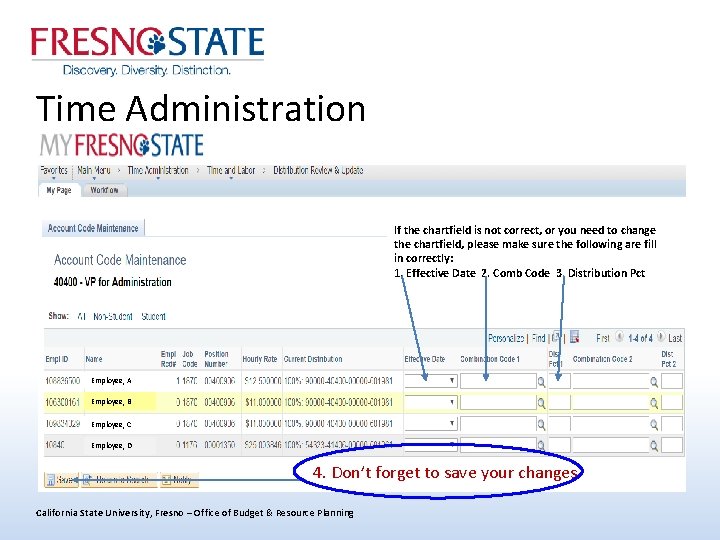The image size is (720, 540).
Task: Click Combination Code 2 field for Employee, C
Action: tap(611, 424)
